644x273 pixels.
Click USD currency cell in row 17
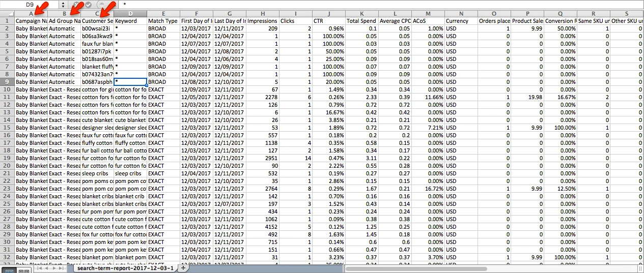click(461, 143)
